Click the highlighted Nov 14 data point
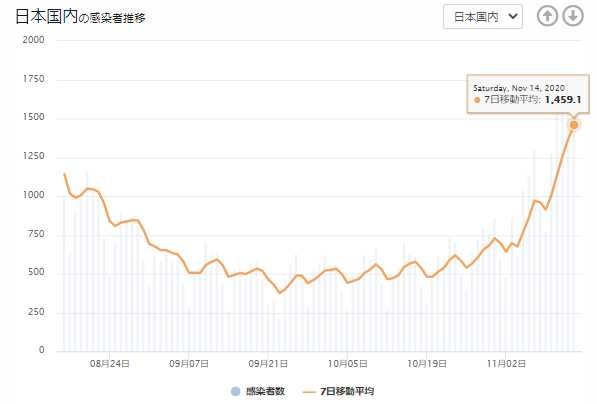The height and width of the screenshot is (404, 597). [574, 125]
